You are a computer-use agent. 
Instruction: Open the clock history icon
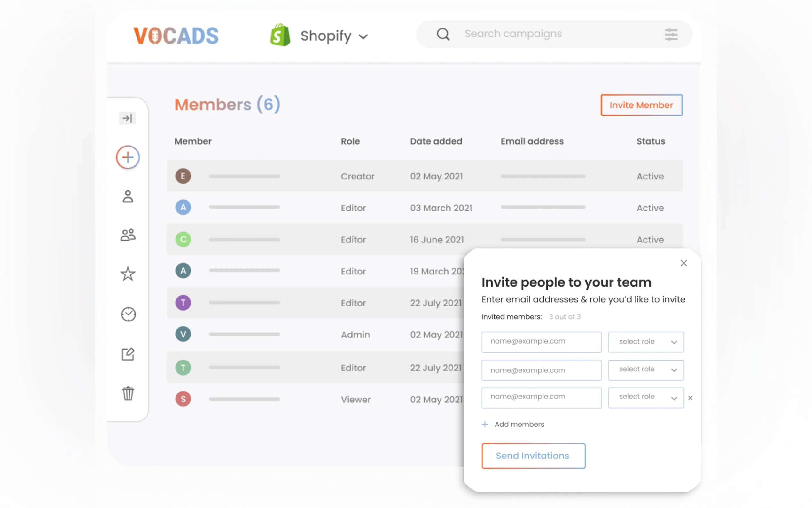128,314
